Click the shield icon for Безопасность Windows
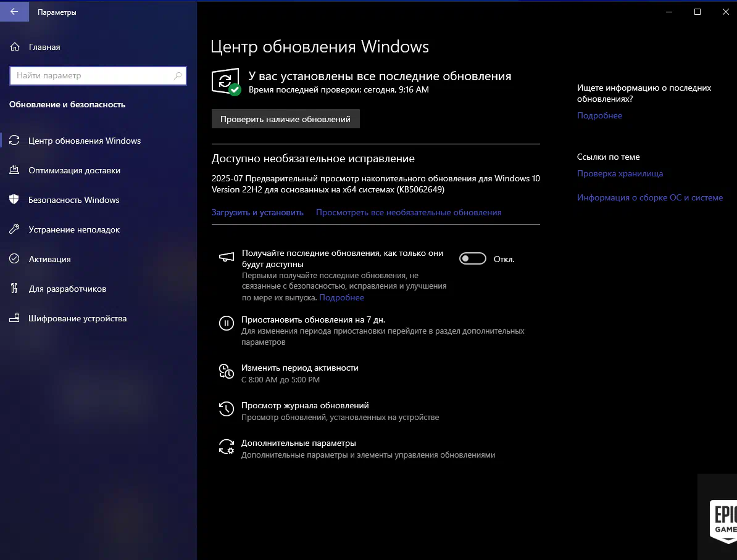The image size is (737, 560). tap(14, 199)
